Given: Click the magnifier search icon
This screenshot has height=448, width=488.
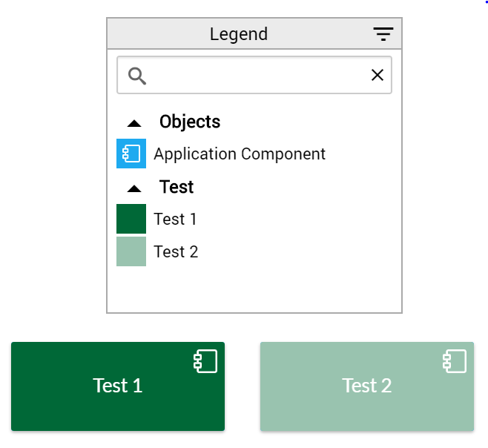Looking at the screenshot, I should (x=137, y=76).
